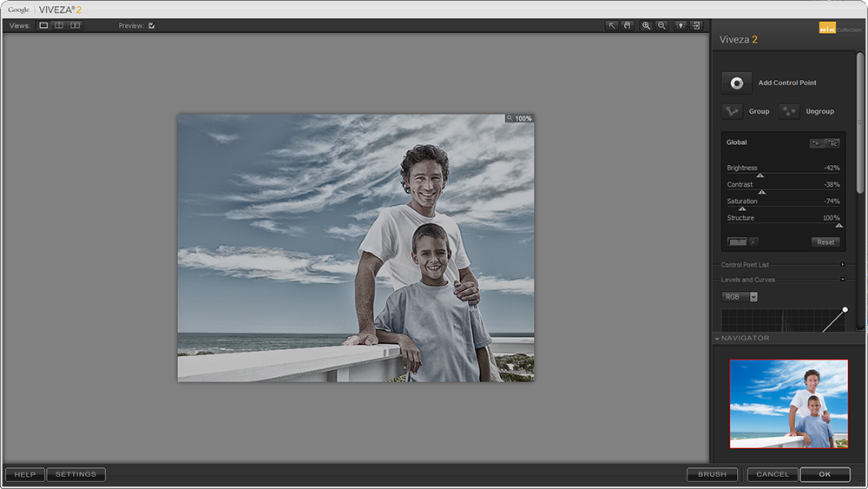The width and height of the screenshot is (868, 489).
Task: Hide the right control panel
Action: tap(696, 25)
